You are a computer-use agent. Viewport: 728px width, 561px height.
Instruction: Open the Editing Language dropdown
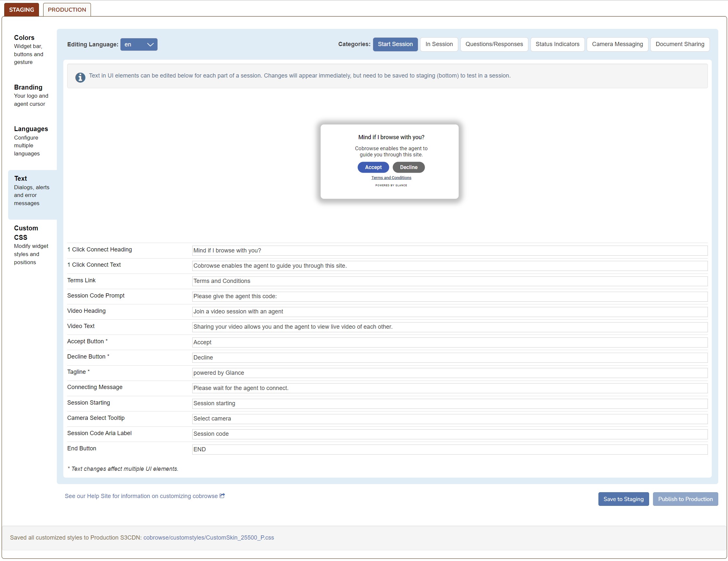point(139,44)
